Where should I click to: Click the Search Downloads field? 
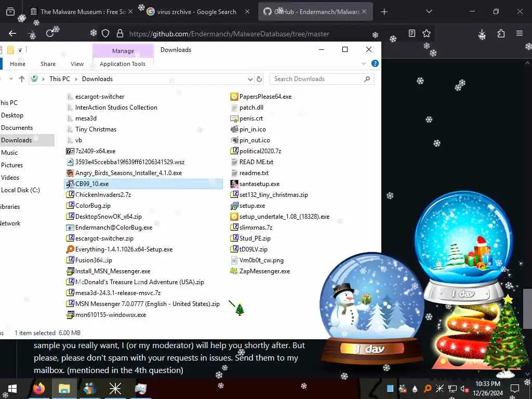click(x=322, y=79)
